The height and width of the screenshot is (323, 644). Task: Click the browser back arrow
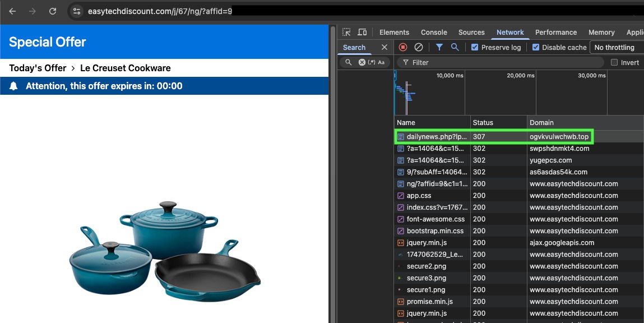(12, 11)
